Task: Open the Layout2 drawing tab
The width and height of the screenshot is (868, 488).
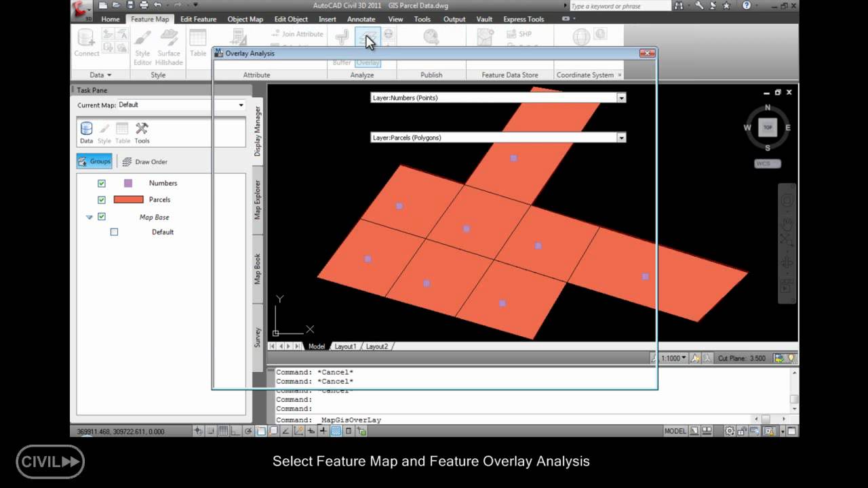Action: click(377, 346)
